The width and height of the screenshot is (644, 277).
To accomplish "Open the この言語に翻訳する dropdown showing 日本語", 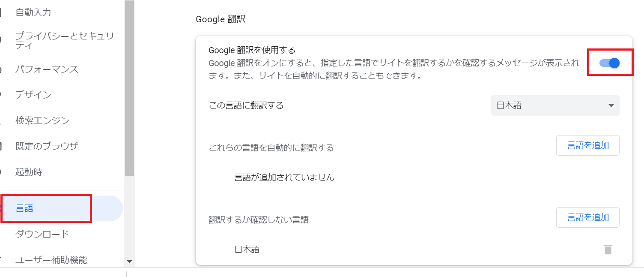I will (555, 105).
